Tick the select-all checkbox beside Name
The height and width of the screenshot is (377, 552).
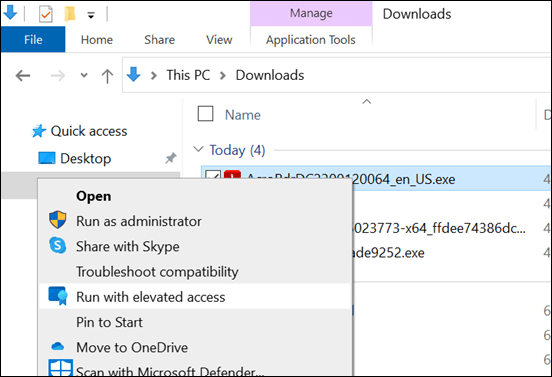(206, 114)
